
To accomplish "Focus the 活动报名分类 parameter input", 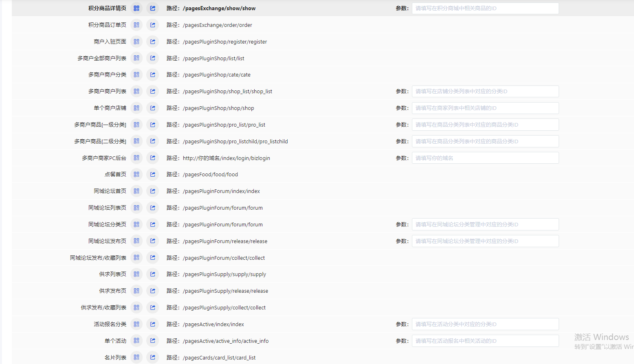I will point(485,324).
